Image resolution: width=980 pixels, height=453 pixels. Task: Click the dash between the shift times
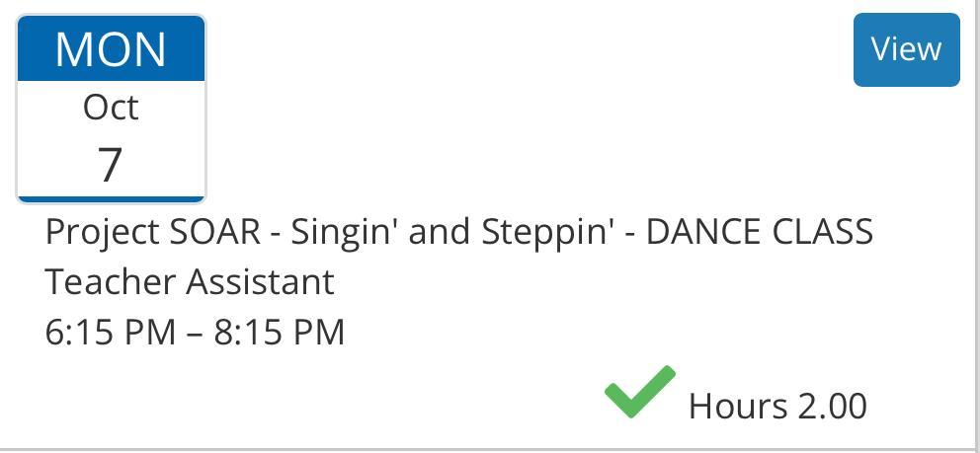tap(195, 333)
